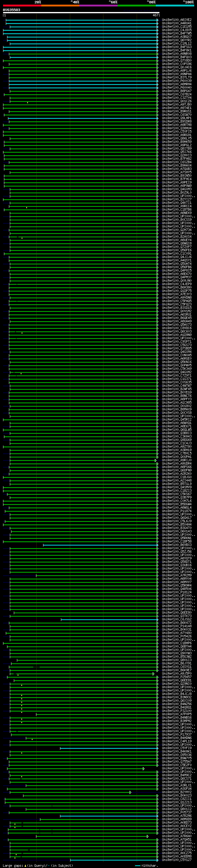This screenshot has height=868, width=197.
Task: Select the UniRef100_A7R6A0 label
Action: [x=177, y=836]
